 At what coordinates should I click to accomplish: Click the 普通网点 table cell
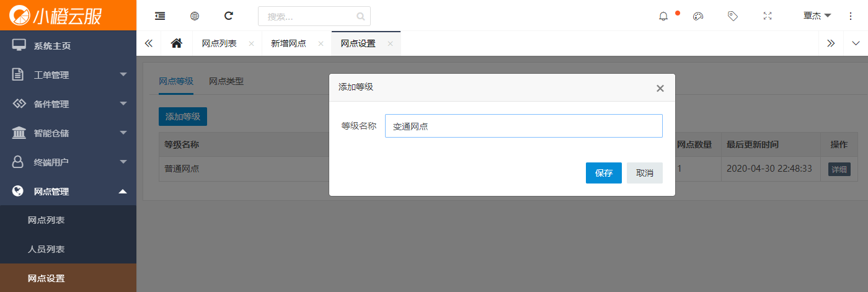point(182,169)
